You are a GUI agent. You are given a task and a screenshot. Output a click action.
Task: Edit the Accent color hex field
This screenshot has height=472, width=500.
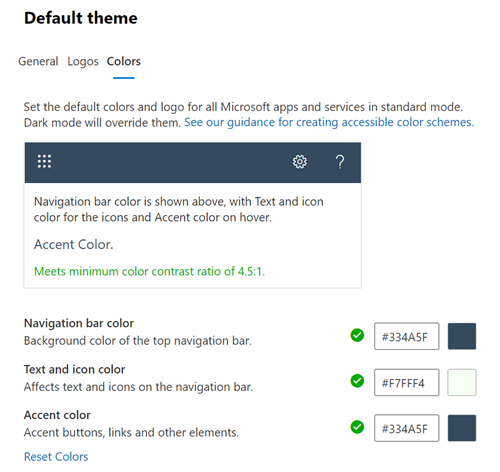coord(406,428)
